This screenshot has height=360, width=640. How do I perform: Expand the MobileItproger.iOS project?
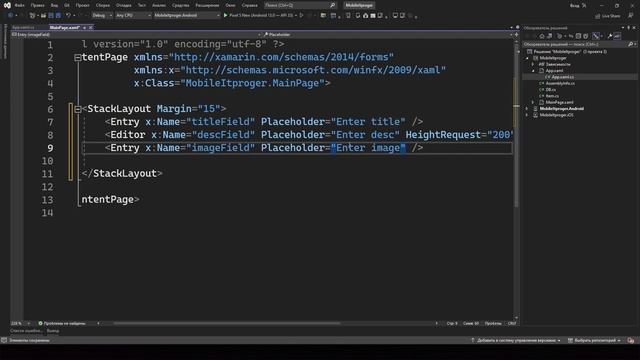coord(527,115)
